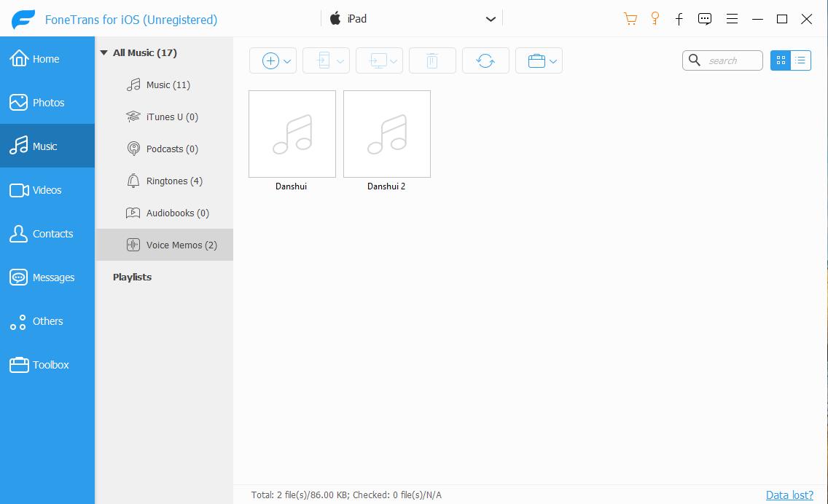Expand Export to device dropdown arrow
Viewport: 828px width, 504px height.
tap(340, 61)
